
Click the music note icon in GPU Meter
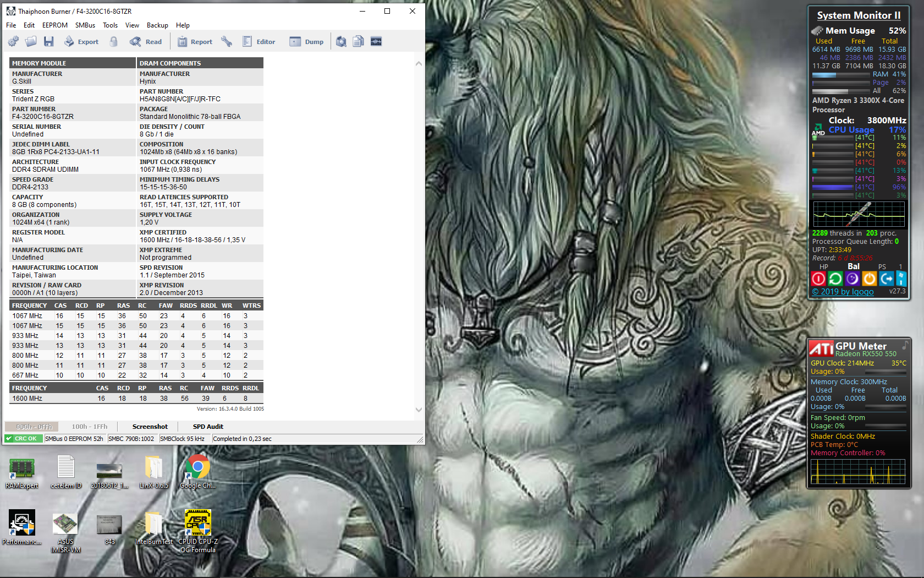coord(905,345)
